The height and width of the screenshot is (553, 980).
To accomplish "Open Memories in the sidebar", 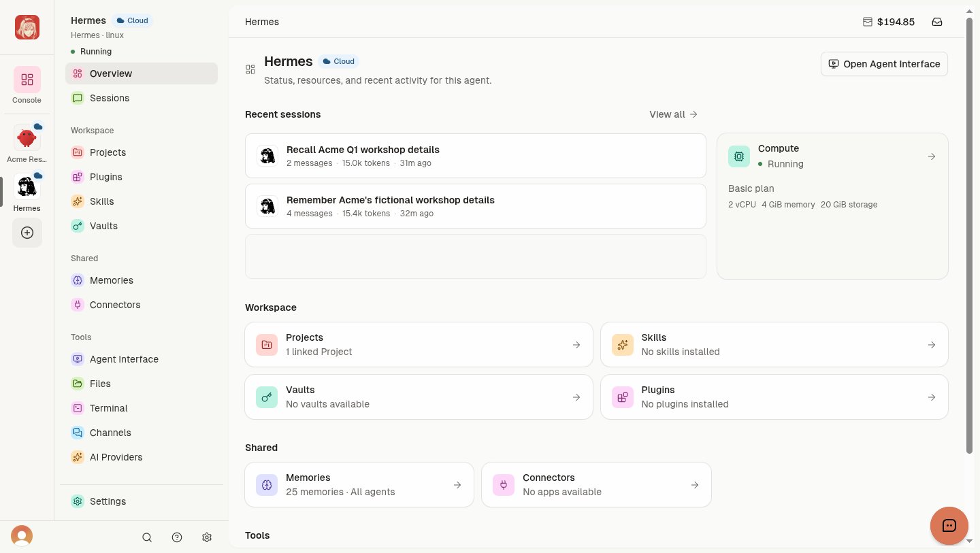I will coord(142,280).
